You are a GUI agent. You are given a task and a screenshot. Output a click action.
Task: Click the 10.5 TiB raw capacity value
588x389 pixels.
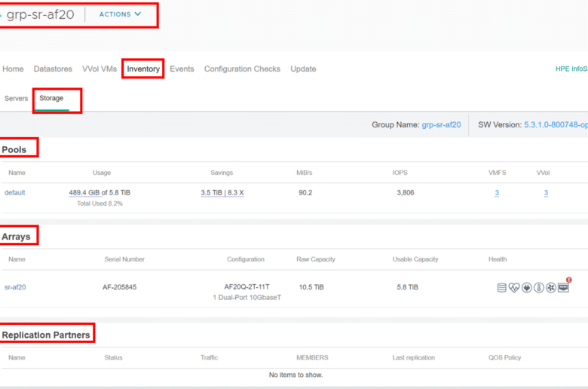coord(311,287)
